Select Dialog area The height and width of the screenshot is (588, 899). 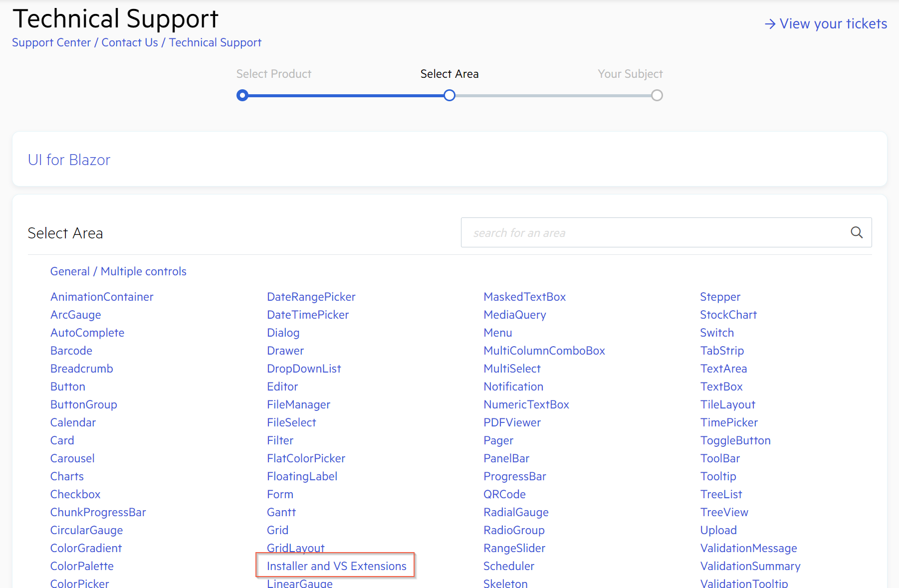point(283,333)
